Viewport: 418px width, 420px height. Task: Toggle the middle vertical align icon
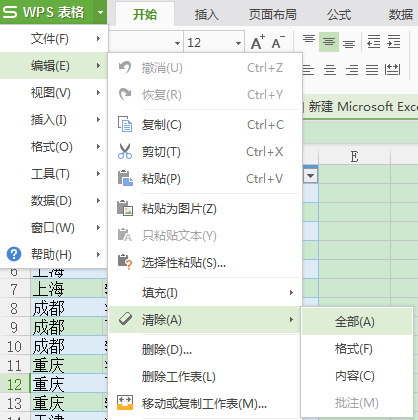point(329,42)
